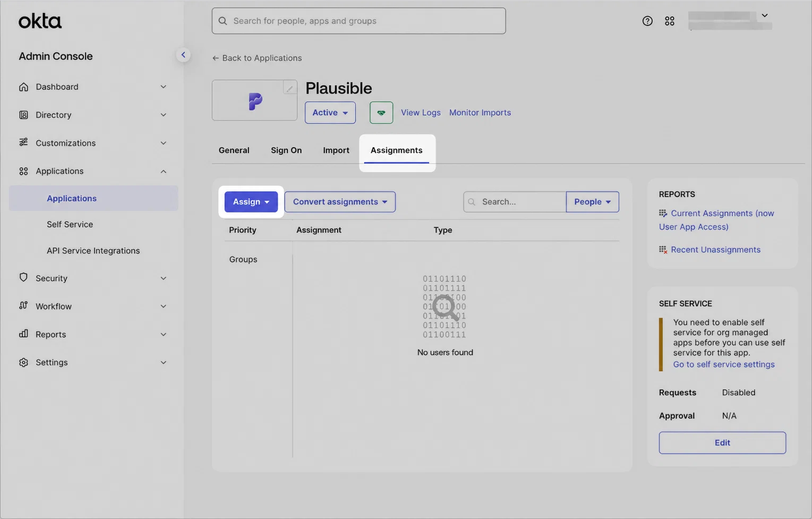Expand the Security menu chevron

click(164, 278)
